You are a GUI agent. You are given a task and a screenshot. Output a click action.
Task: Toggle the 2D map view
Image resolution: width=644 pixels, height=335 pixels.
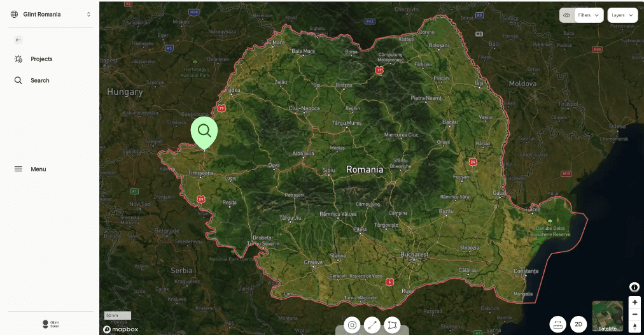pyautogui.click(x=578, y=324)
